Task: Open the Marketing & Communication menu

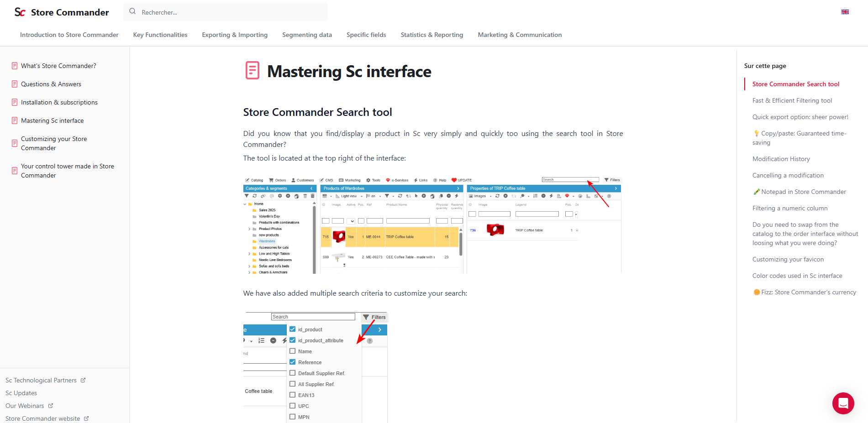Action: 520,35
